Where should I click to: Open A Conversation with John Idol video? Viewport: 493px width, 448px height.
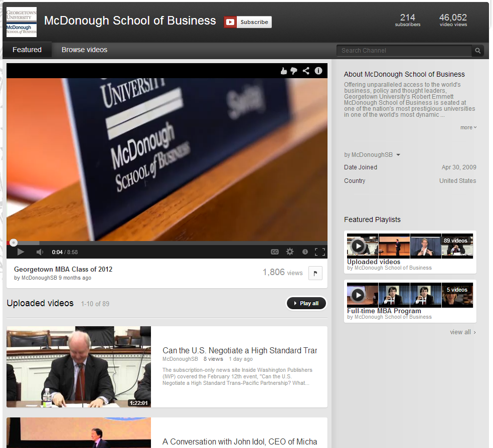pos(240,441)
